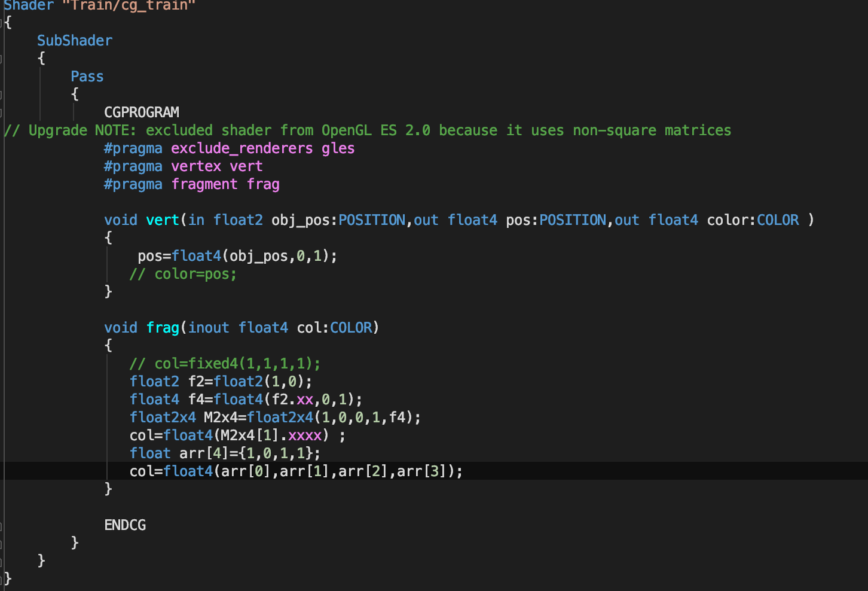
Task: Click arr[1] in the highlighted line
Action: 305,471
